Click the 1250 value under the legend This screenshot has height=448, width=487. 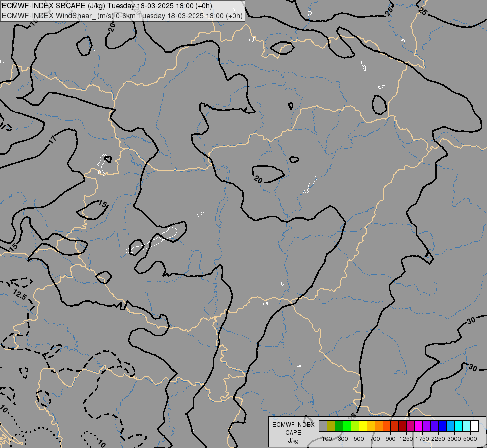406,439
